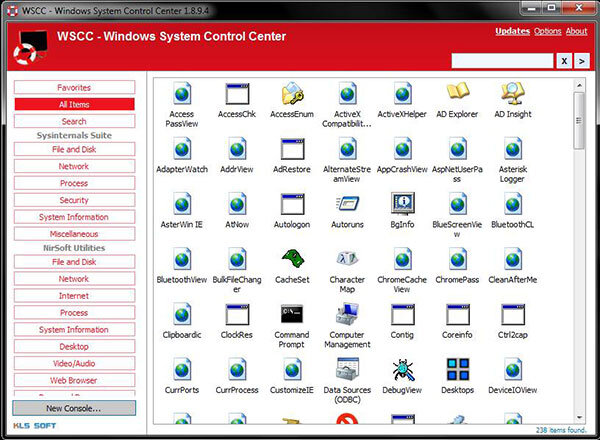The image size is (600, 440).
Task: Click the New Console button
Action: (x=74, y=408)
